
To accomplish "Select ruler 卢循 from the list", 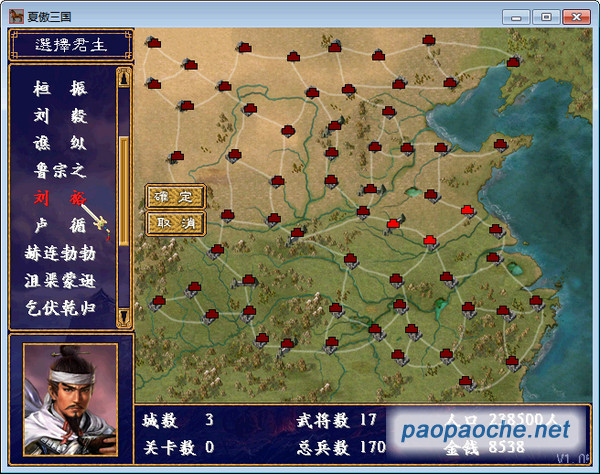I will (60, 225).
